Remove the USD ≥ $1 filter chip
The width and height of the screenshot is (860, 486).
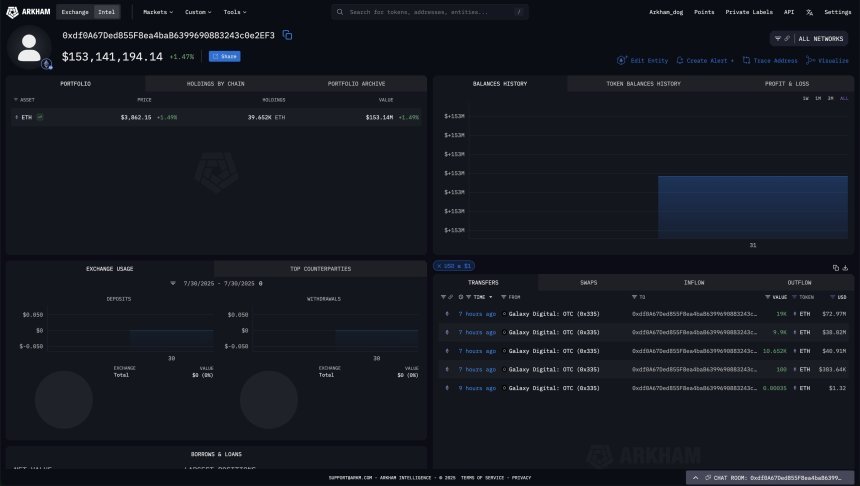click(439, 266)
